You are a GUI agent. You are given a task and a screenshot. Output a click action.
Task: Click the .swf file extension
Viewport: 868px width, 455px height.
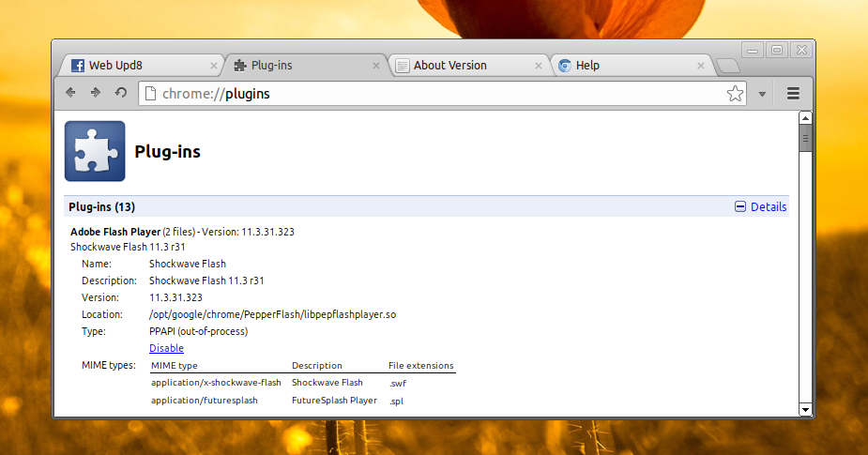[398, 383]
